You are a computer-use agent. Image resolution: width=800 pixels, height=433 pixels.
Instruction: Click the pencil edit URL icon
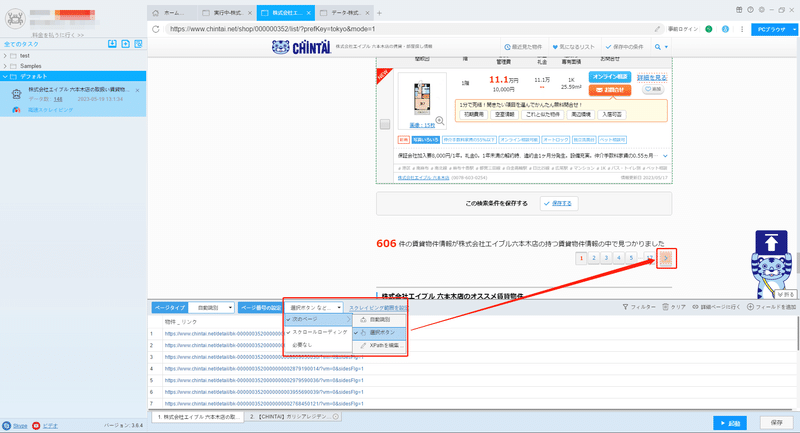[657, 29]
